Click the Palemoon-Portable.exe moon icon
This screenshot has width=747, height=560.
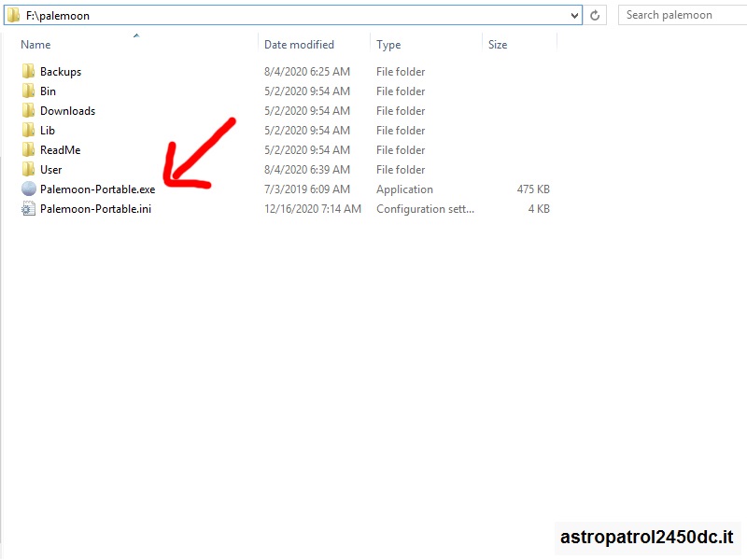coord(29,189)
